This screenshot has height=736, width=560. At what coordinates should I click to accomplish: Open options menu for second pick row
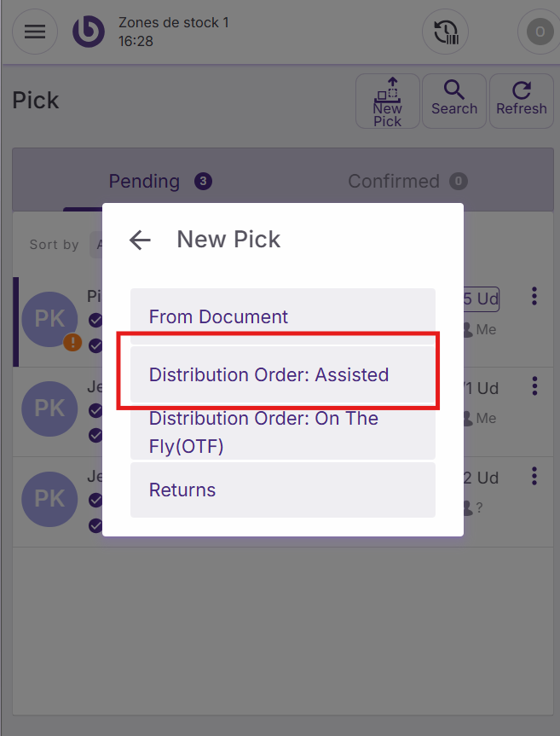534,386
